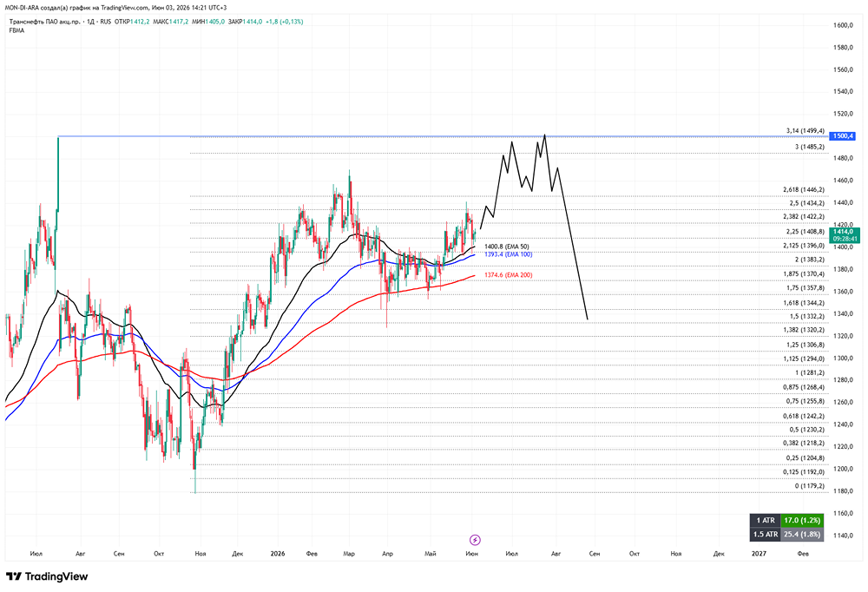Click the Июн label on the time axis
The image size is (868, 592).
[471, 553]
